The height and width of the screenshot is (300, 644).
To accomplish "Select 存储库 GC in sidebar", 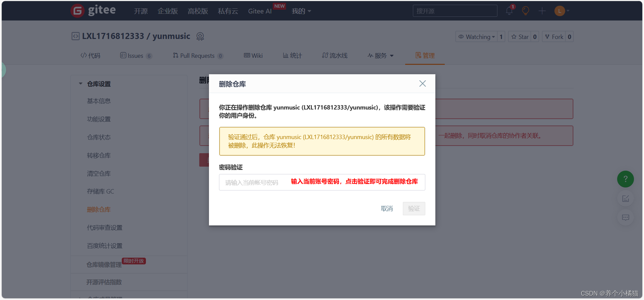I will 100,191.
